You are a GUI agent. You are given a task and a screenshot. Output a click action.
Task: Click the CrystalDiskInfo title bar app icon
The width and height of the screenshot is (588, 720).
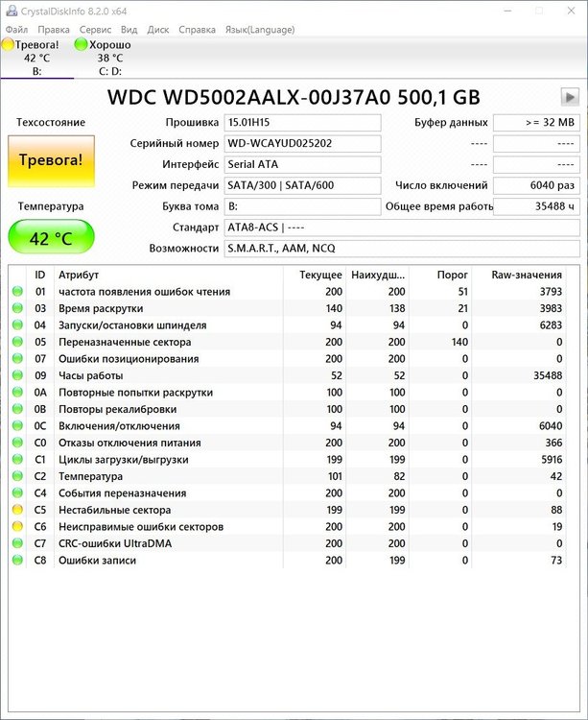11,11
